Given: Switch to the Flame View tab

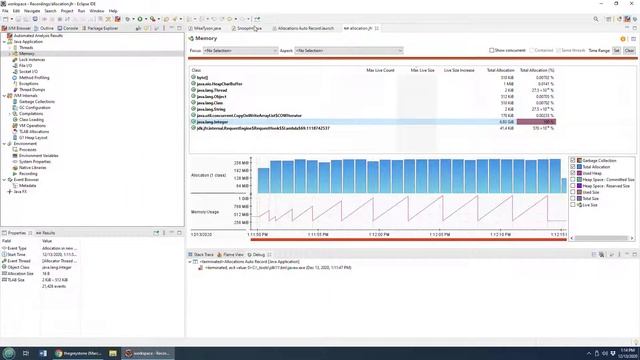Looking at the screenshot, I should (231, 255).
